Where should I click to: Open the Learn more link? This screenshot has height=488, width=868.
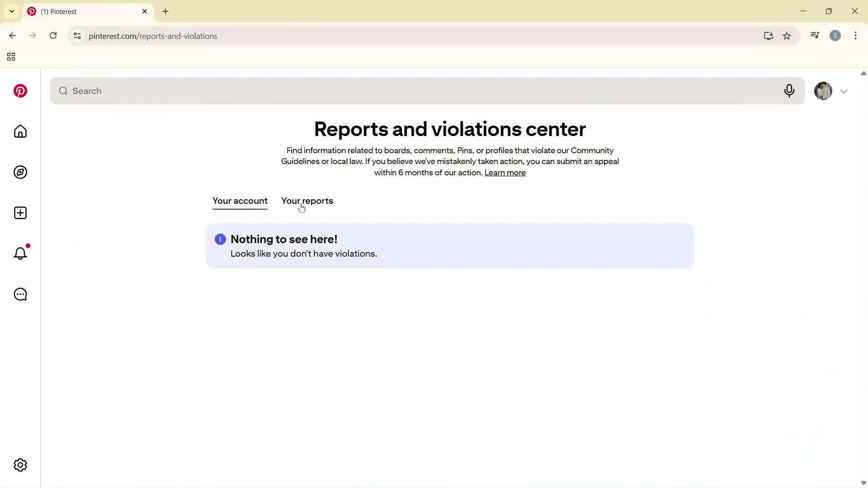point(505,173)
